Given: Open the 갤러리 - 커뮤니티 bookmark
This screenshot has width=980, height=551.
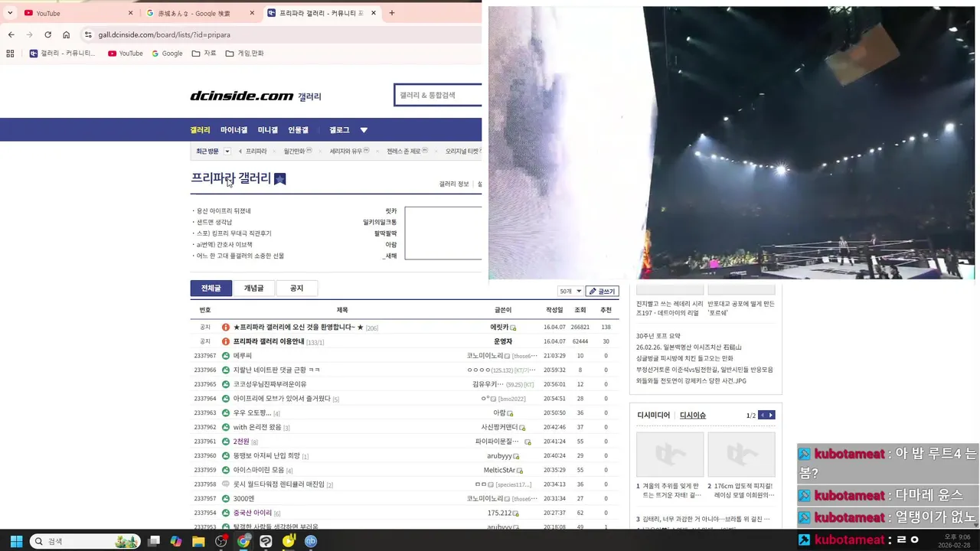Looking at the screenshot, I should [x=62, y=54].
